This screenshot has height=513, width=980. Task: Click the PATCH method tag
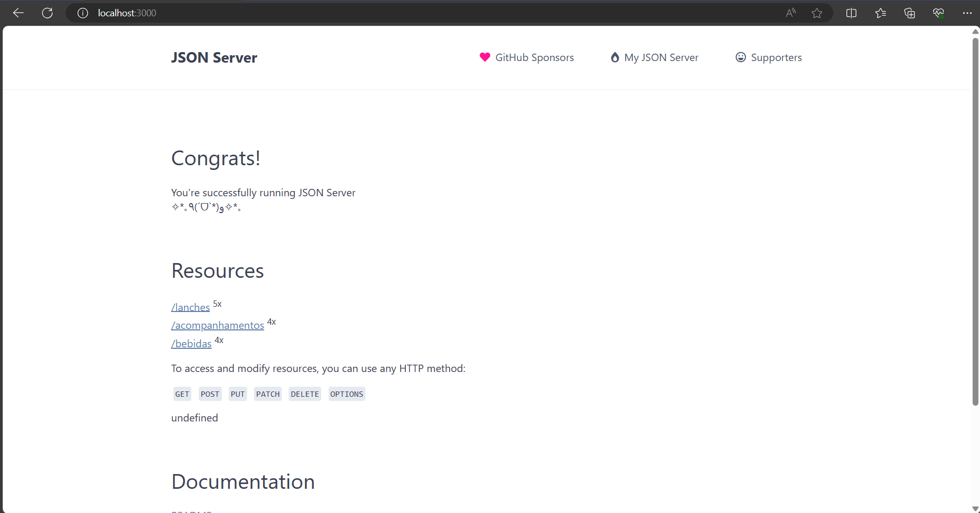coord(268,394)
